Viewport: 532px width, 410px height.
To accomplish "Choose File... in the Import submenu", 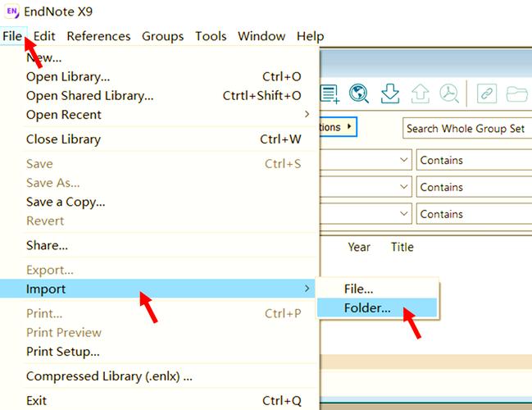I will point(358,289).
